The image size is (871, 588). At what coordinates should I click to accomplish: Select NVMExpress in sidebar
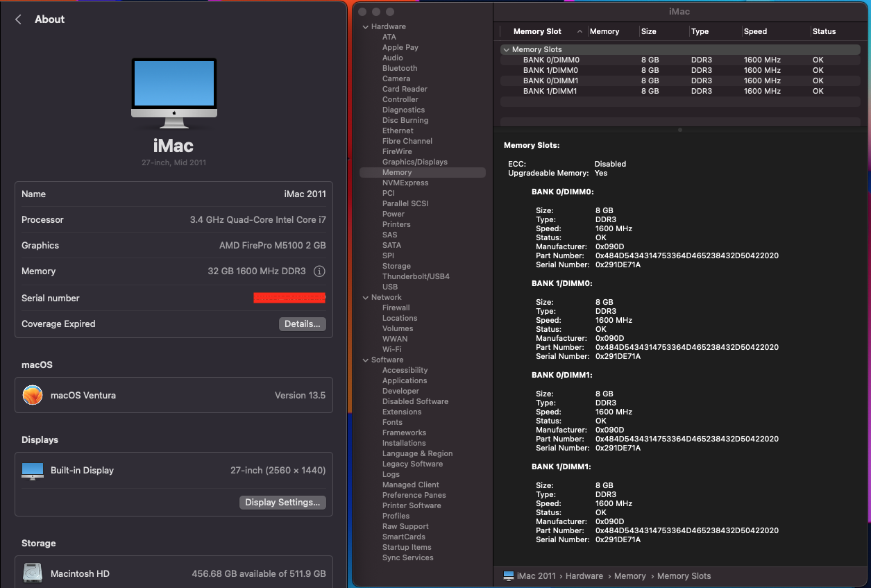point(405,183)
